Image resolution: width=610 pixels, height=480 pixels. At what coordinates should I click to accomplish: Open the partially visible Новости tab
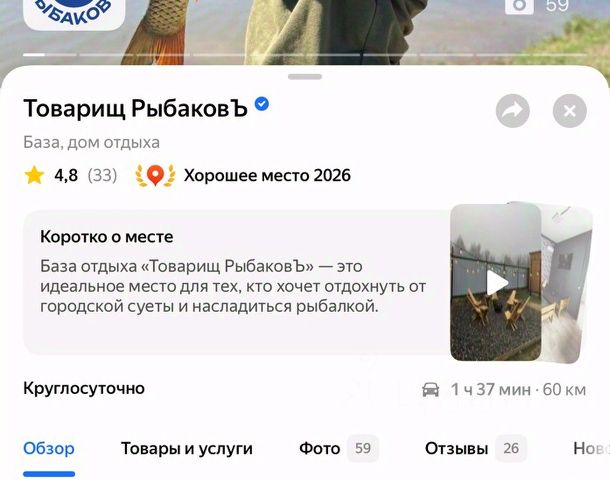pos(591,448)
